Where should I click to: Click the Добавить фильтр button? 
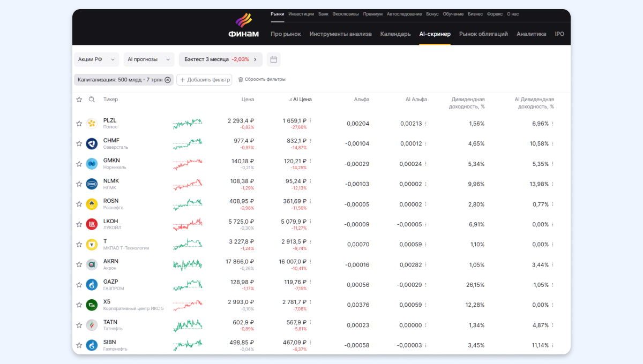(204, 80)
